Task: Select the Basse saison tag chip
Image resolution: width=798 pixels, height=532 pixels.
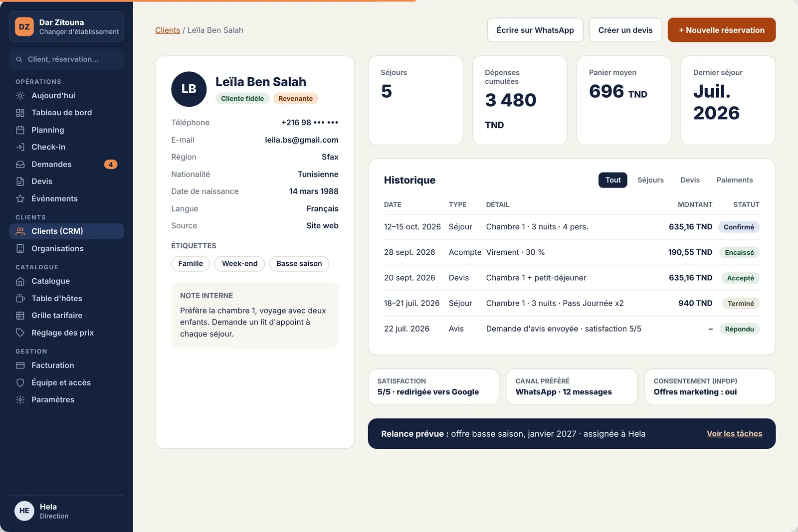Action: (299, 264)
